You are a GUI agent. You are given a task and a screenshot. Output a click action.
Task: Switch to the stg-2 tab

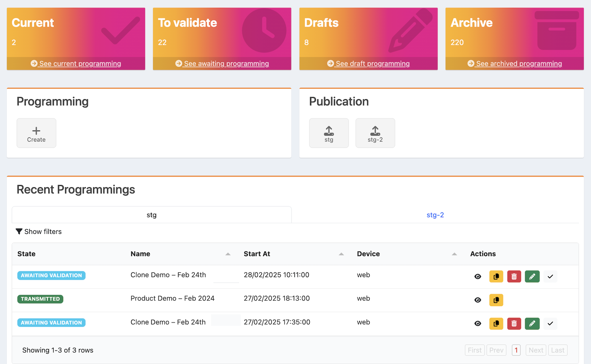pos(435,215)
